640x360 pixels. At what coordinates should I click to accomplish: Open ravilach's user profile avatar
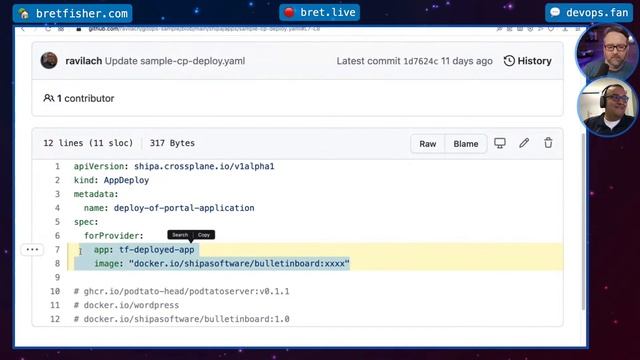(x=49, y=61)
